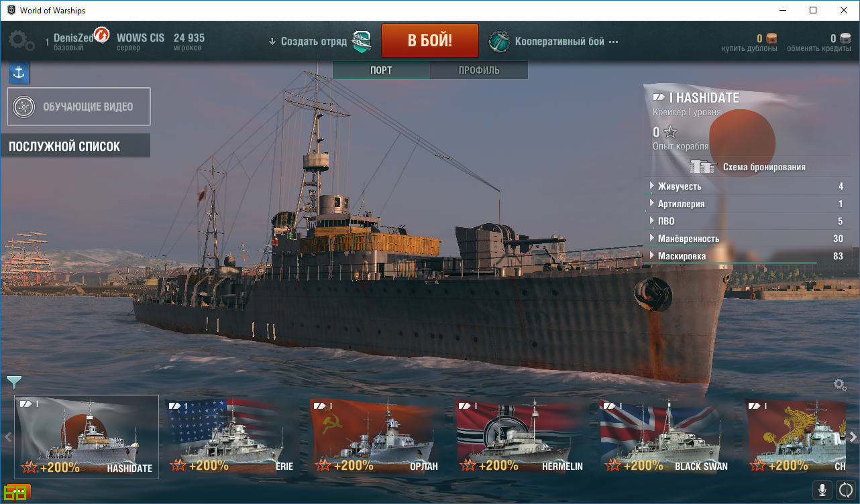Click the DenisZed player name
The width and height of the screenshot is (860, 504).
pos(73,38)
